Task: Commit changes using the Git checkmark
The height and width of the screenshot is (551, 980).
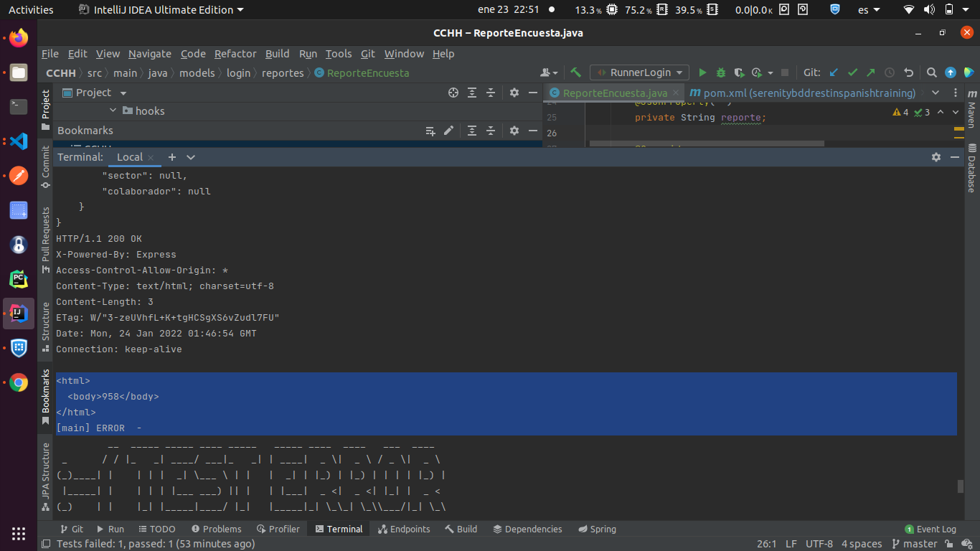Action: [x=852, y=72]
